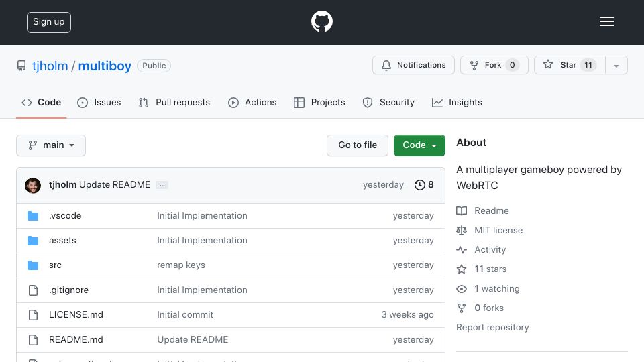Click the tjholm avatar thumbnail in the commit row
Screen dimensions: 644x362
point(33,186)
